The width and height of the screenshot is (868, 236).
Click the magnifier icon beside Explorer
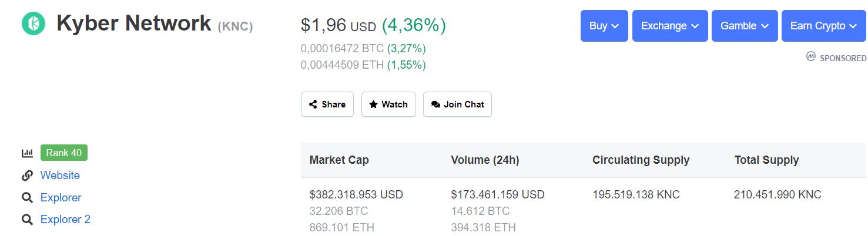[27, 198]
